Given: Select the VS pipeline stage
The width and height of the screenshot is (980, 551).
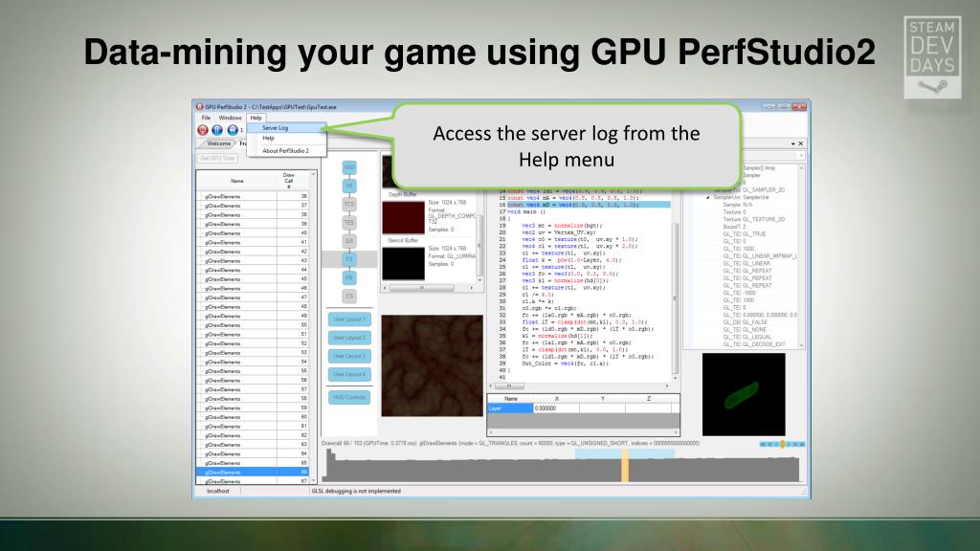Looking at the screenshot, I should click(349, 186).
